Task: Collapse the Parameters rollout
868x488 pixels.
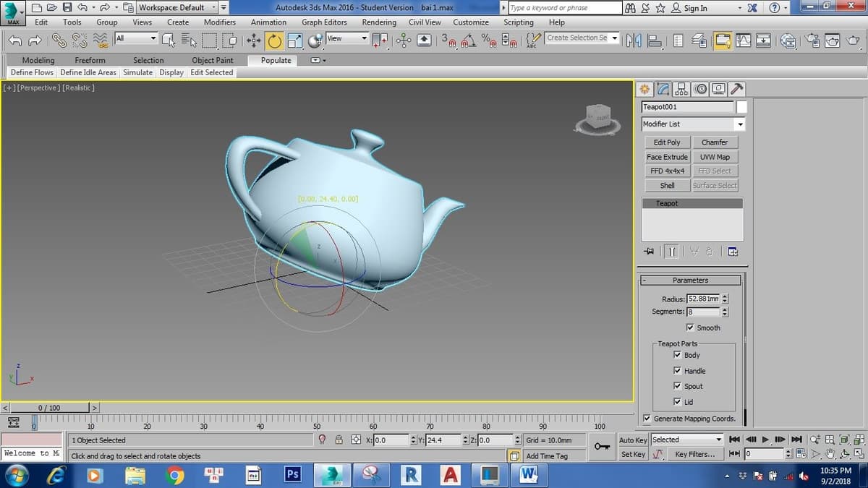Action: pos(691,280)
